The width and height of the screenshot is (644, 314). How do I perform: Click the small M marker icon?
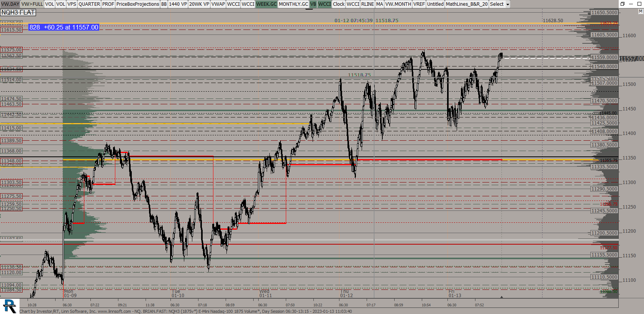pyautogui.click(x=641, y=12)
